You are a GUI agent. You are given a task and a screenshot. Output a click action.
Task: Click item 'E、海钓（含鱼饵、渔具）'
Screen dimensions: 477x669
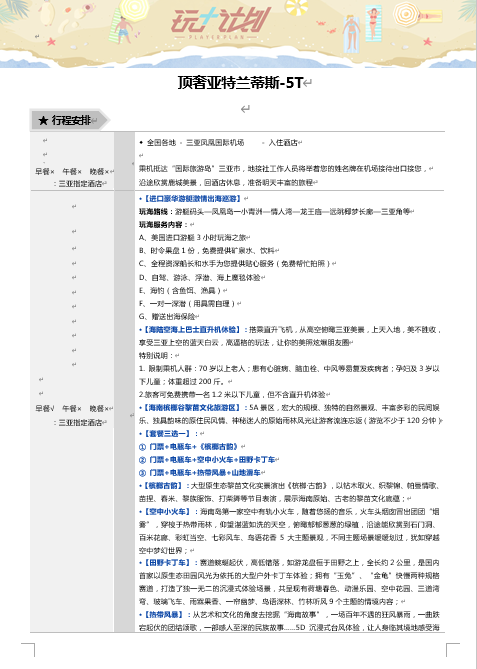180,291
